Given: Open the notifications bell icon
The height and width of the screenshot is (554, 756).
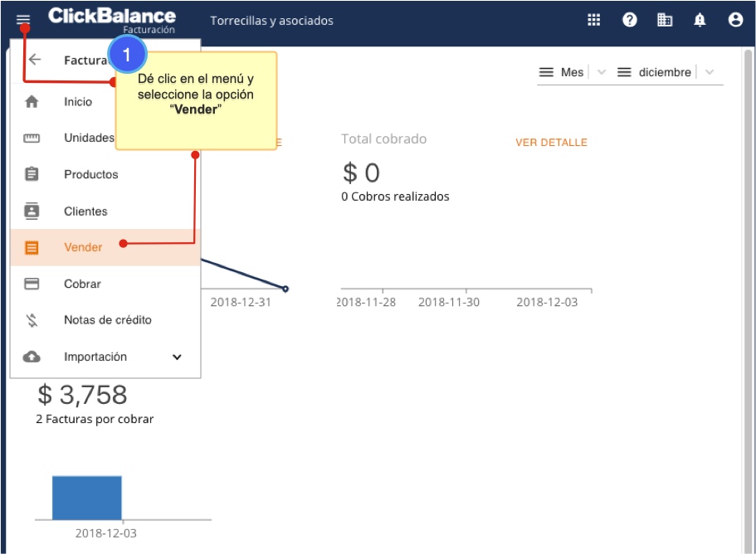Looking at the screenshot, I should click(700, 21).
